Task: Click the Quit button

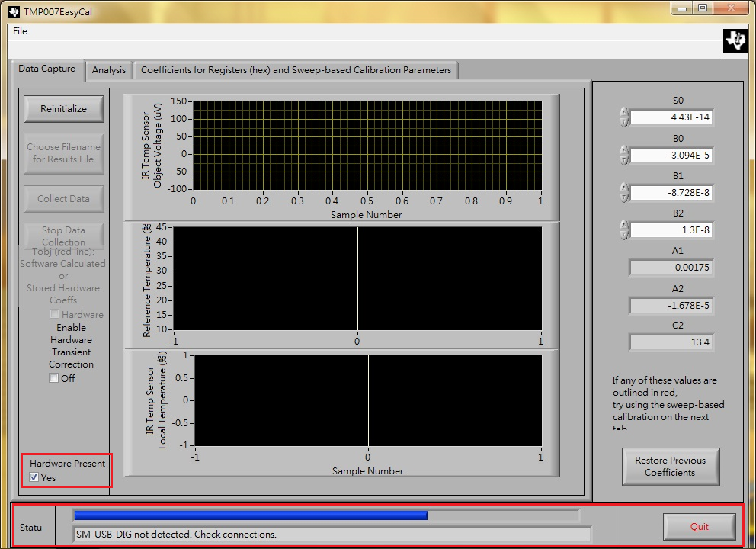Action: [699, 527]
